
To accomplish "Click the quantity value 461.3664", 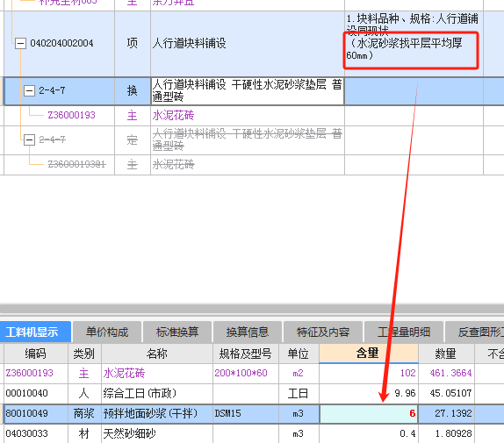I will pos(446,374).
